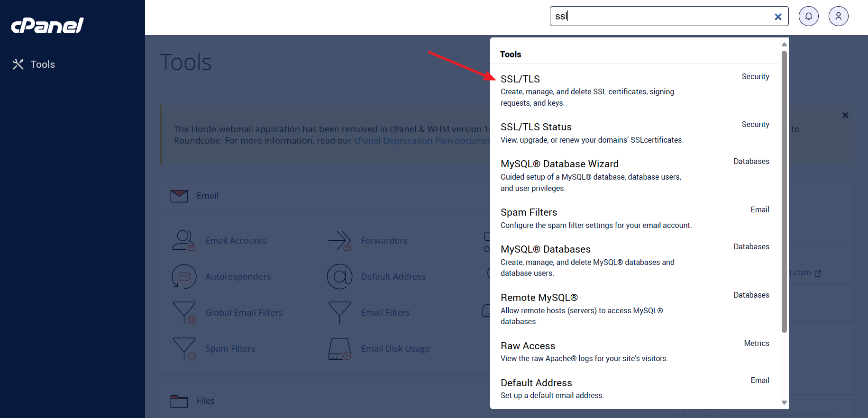Click the Tools heading in results dropdown
The width and height of the screenshot is (868, 418).
(511, 55)
